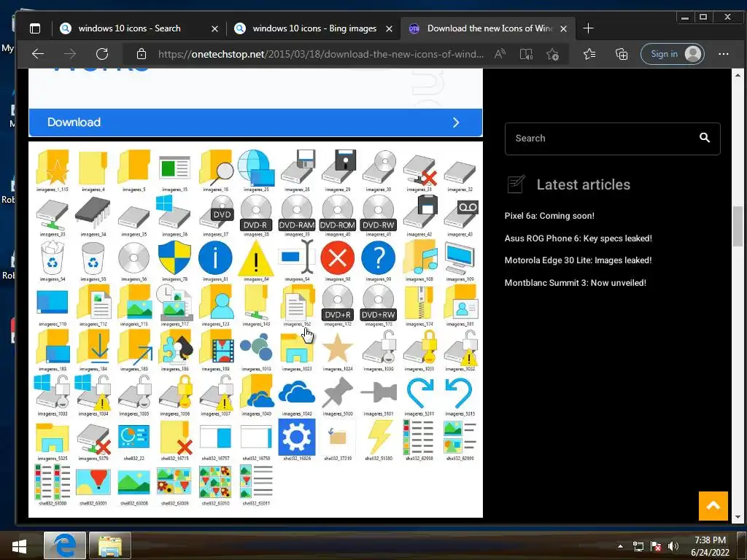Click the blue info circle icon image
Screen dimensions: 747x560
(x=215, y=258)
